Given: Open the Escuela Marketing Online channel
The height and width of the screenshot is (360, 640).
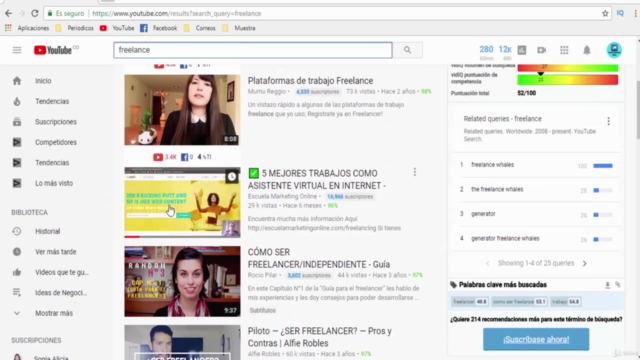Looking at the screenshot, I should pos(282,196).
